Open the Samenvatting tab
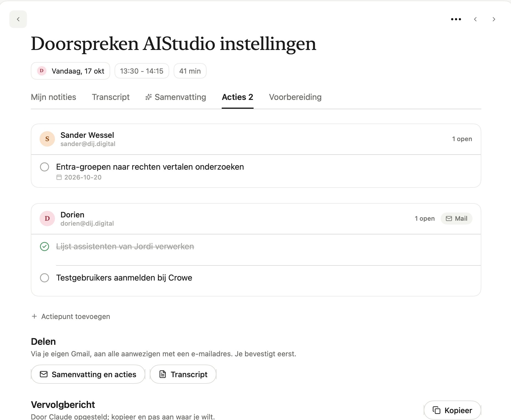The width and height of the screenshot is (511, 420). (x=176, y=97)
